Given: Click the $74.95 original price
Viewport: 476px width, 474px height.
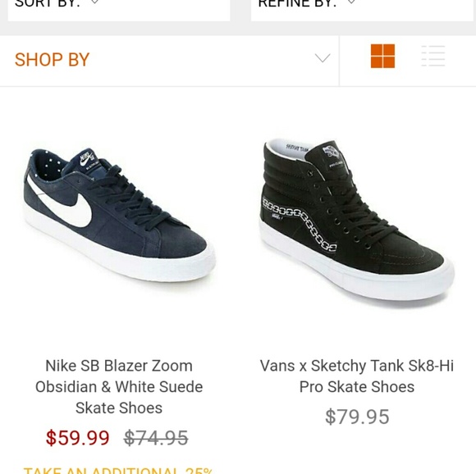Looking at the screenshot, I should pyautogui.click(x=156, y=438).
